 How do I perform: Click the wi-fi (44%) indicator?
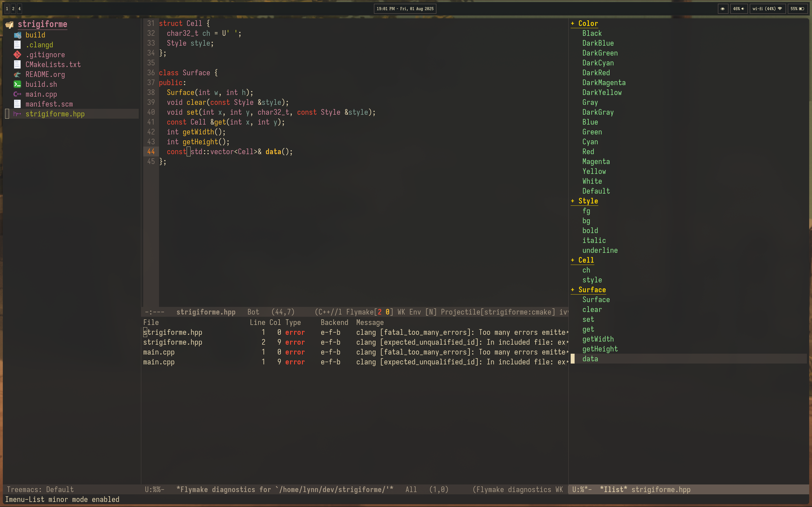coord(767,9)
